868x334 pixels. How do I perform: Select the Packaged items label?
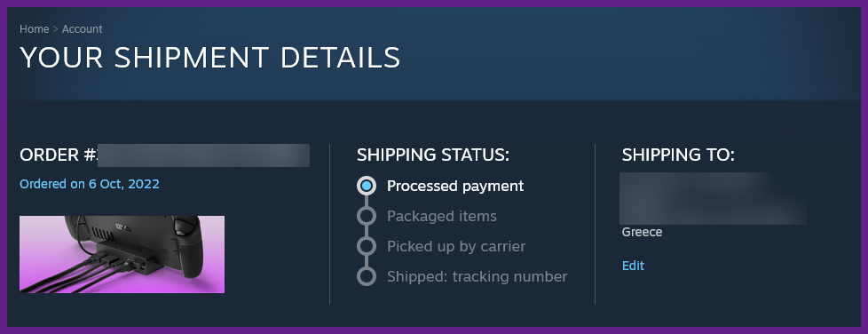(x=442, y=216)
